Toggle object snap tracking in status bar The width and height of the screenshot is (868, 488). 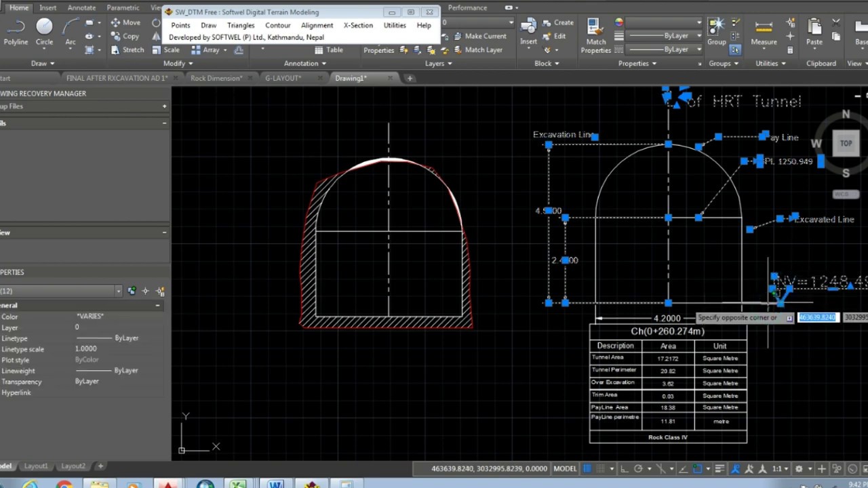[682, 468]
